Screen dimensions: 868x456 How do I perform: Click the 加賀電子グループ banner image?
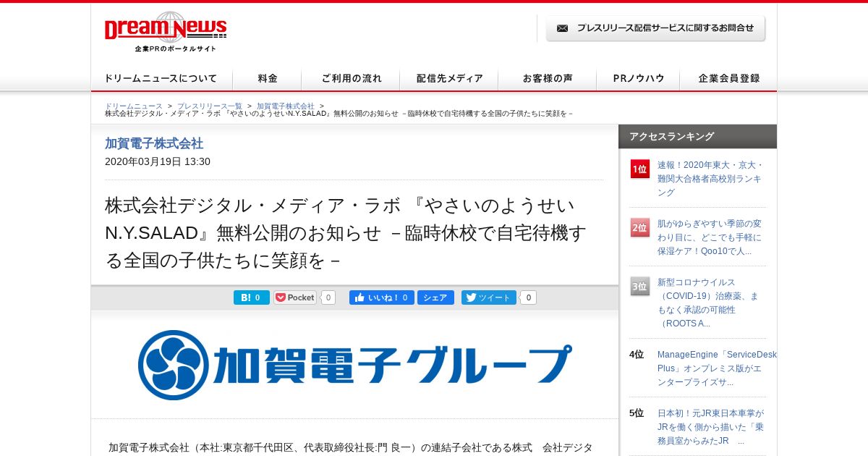click(x=354, y=365)
